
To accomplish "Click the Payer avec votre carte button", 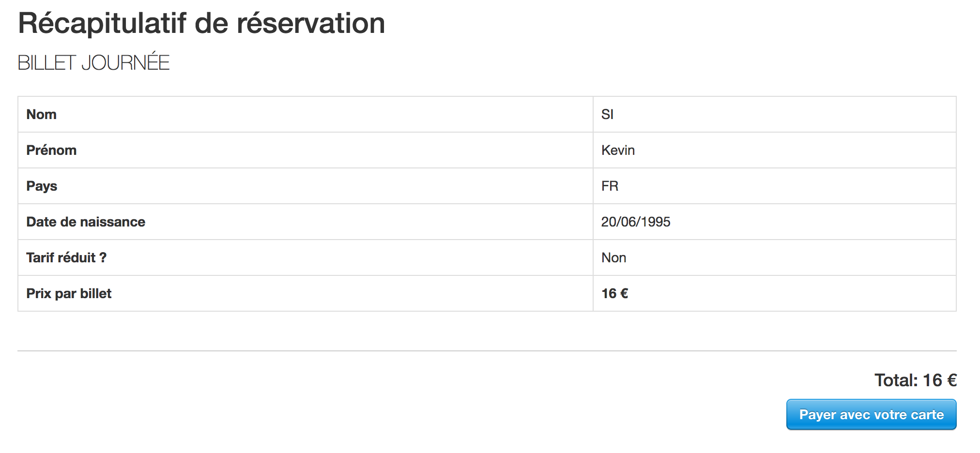I will (x=871, y=414).
